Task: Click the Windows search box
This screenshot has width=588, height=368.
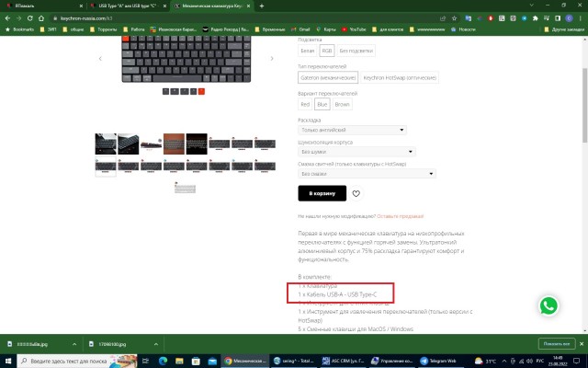Action: pyautogui.click(x=77, y=361)
